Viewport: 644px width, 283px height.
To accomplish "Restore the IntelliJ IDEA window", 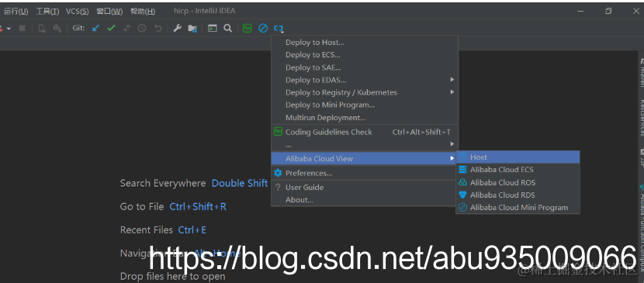I will click(608, 11).
